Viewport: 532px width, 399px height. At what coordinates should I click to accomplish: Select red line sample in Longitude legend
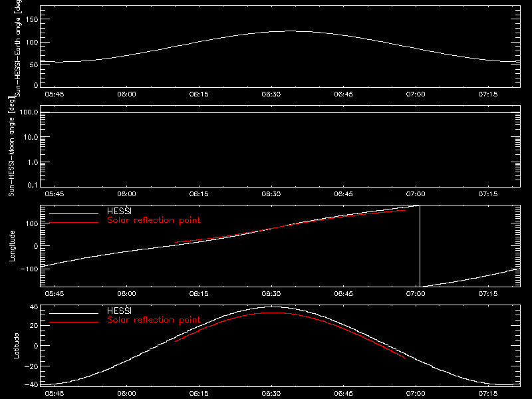[74, 223]
